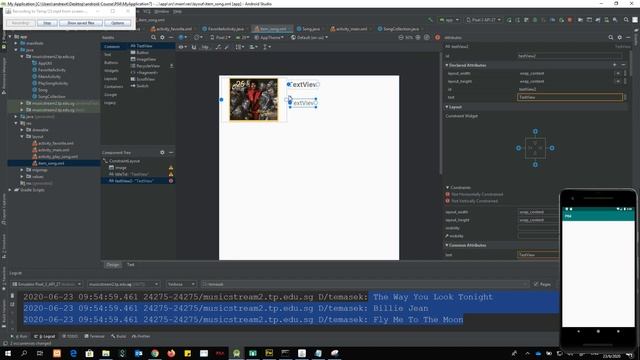Click the Stop button in recorder window
Image resolution: width=640 pixels, height=360 pixels.
click(x=47, y=23)
